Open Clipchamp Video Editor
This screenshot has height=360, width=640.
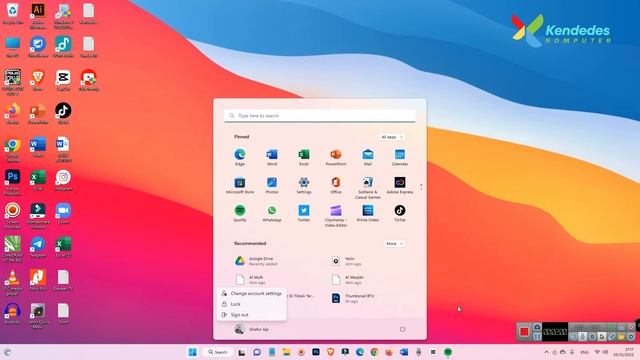point(336,216)
